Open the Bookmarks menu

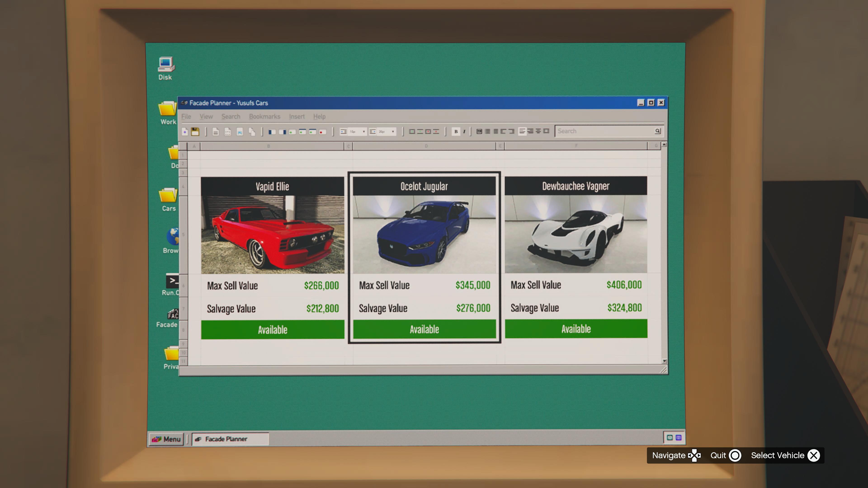click(x=264, y=117)
